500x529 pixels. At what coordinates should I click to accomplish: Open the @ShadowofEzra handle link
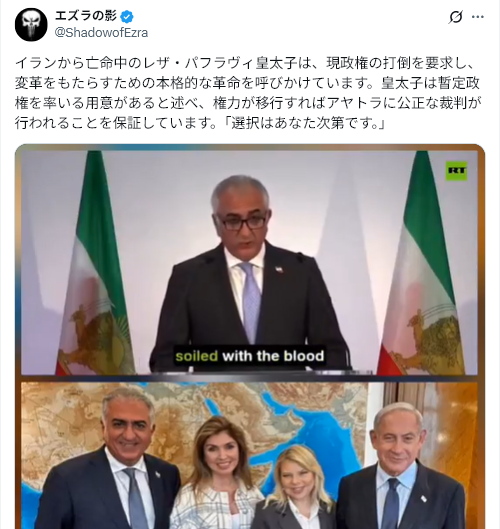click(101, 33)
